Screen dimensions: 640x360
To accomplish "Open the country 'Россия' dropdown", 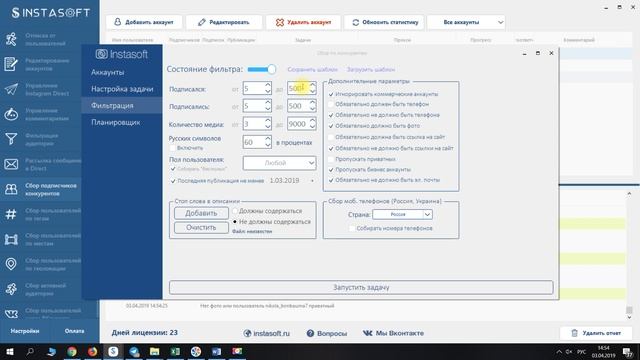I will click(402, 214).
